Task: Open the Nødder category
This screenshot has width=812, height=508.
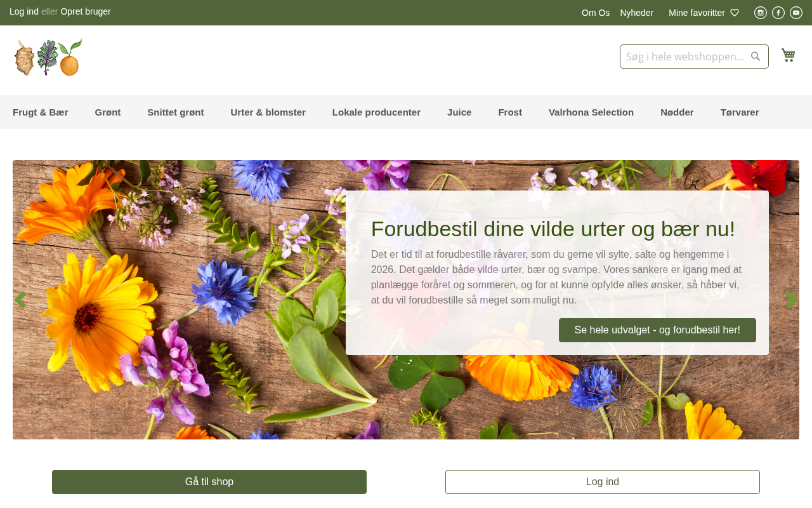Action: coord(677,112)
